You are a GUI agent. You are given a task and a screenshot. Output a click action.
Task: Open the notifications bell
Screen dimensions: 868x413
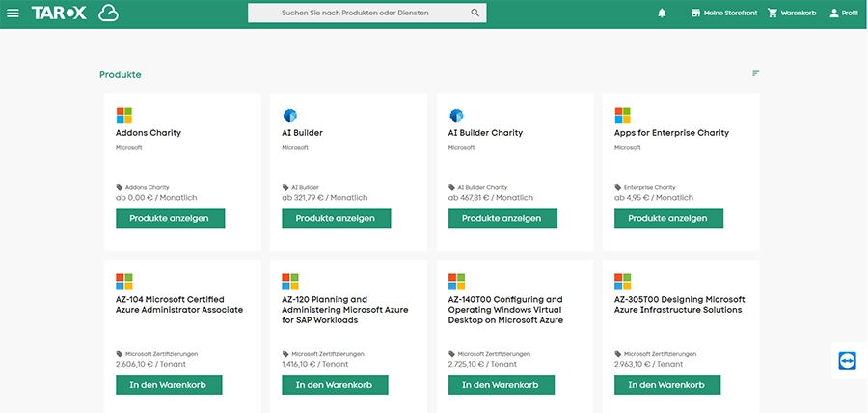click(x=662, y=13)
